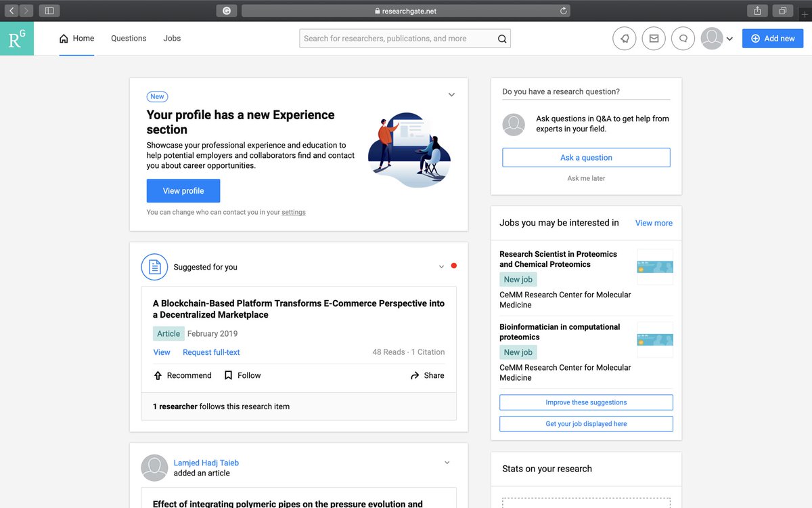Reload page with refresh icon
Image resolution: width=812 pixels, height=508 pixels.
(563, 11)
